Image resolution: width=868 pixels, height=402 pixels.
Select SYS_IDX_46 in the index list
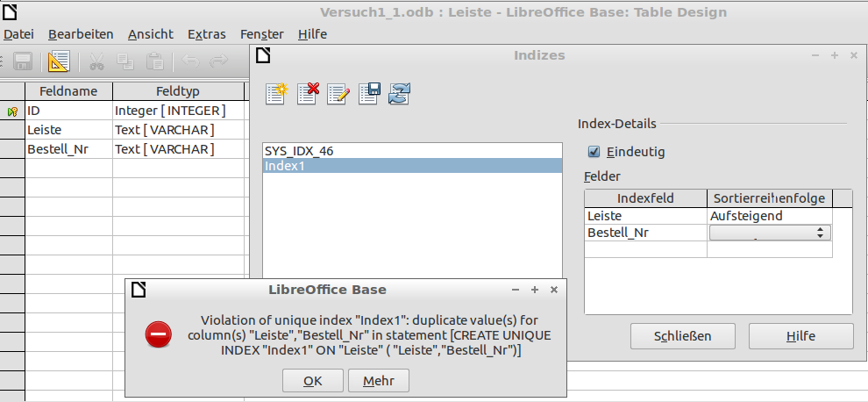(x=412, y=151)
